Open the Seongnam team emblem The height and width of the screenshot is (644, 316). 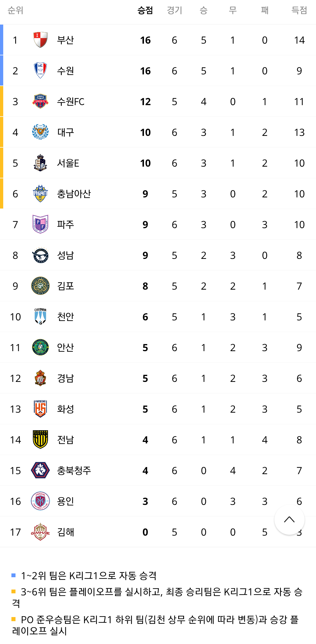pos(40,255)
